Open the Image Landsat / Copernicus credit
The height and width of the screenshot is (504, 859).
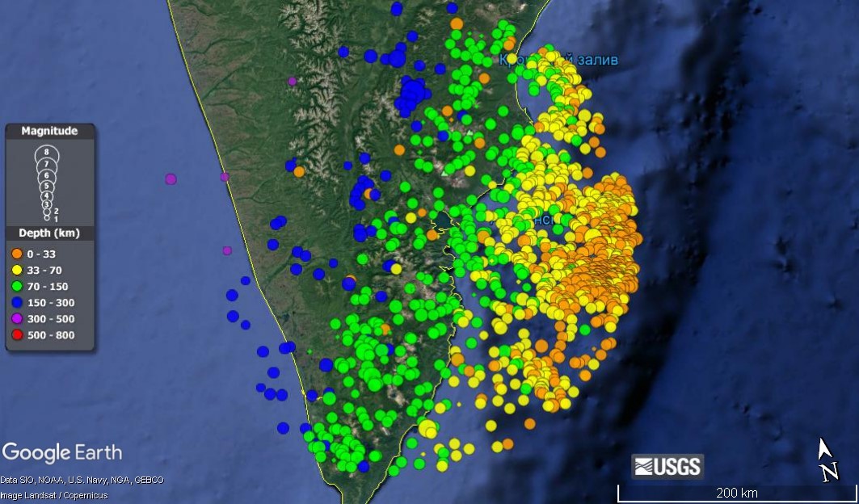point(53,495)
